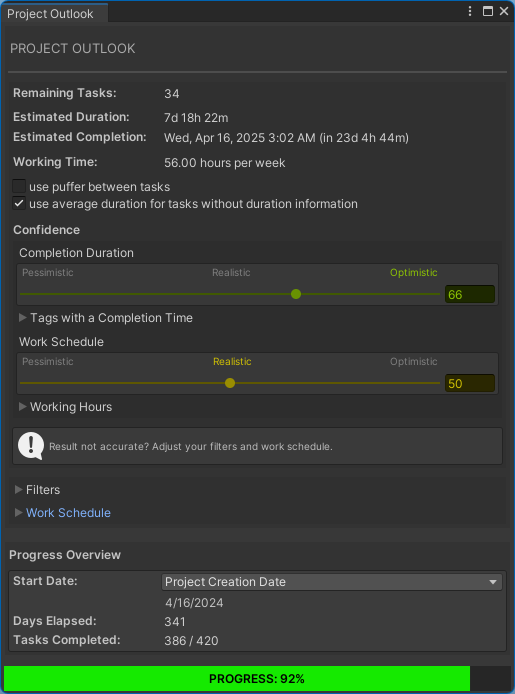Close the Project Outlook window
The image size is (515, 694).
(x=504, y=11)
